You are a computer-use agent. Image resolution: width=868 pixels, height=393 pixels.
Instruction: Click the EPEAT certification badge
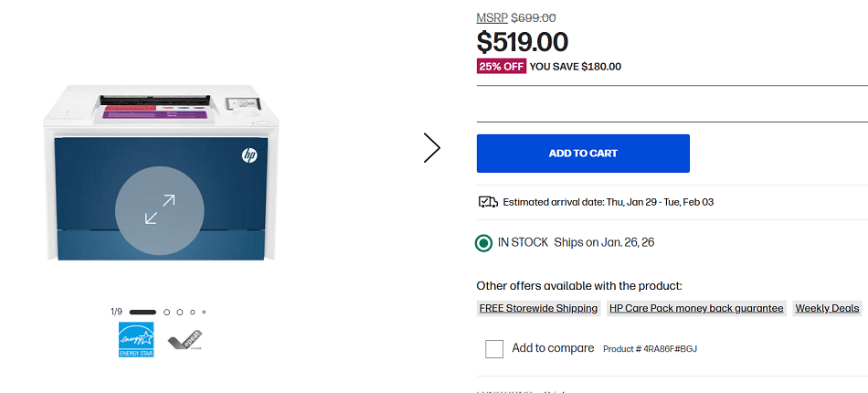pos(185,339)
